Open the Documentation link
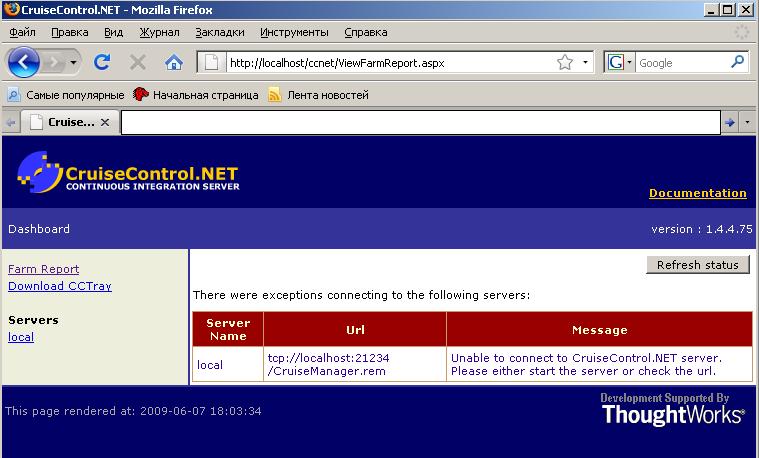The image size is (759, 458). (x=698, y=193)
